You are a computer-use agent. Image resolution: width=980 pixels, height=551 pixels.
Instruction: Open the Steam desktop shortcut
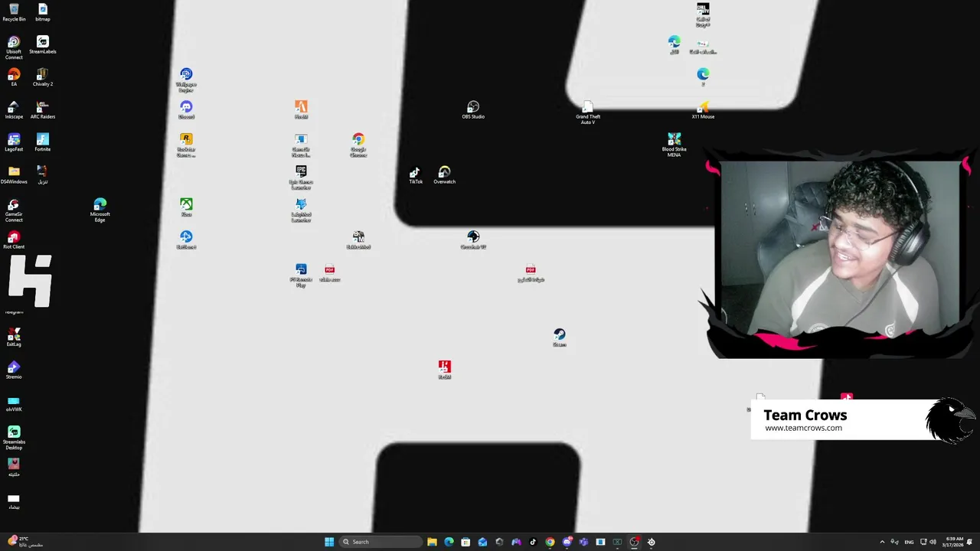click(560, 337)
